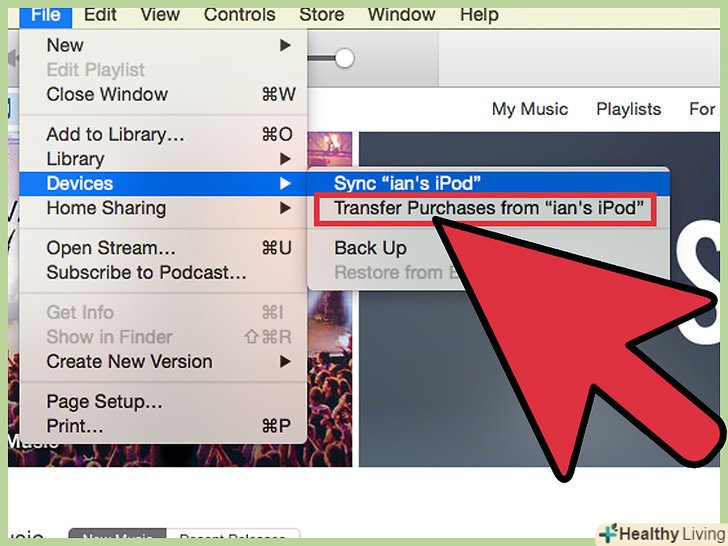This screenshot has height=546, width=728.
Task: Choose Back Up in Devices submenu
Action: pos(488,248)
